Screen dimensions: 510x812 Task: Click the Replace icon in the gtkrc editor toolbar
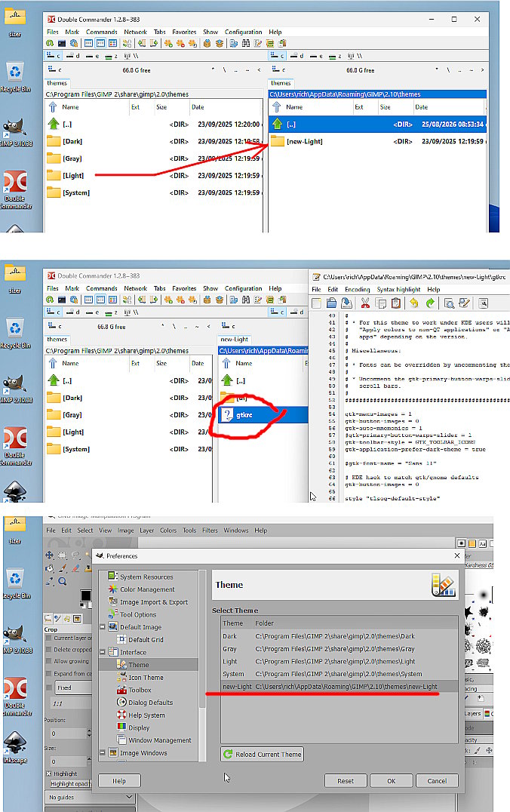pos(464,303)
